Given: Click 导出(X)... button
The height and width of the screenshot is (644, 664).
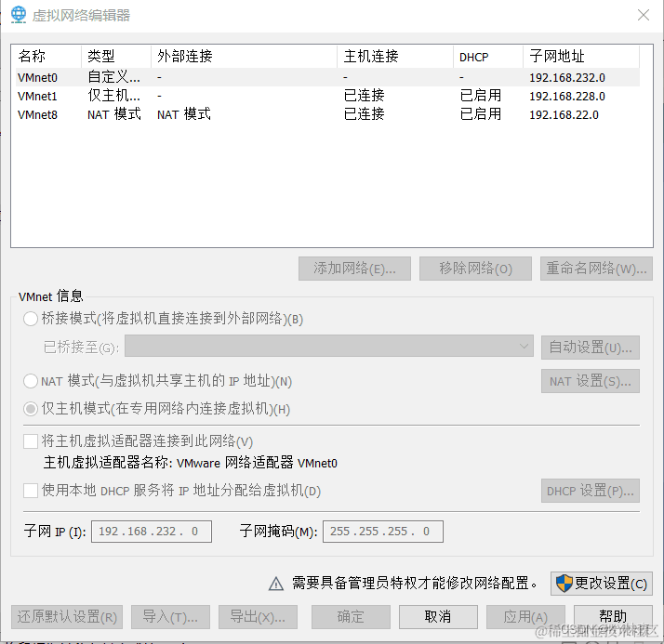Looking at the screenshot, I should pyautogui.click(x=258, y=616).
